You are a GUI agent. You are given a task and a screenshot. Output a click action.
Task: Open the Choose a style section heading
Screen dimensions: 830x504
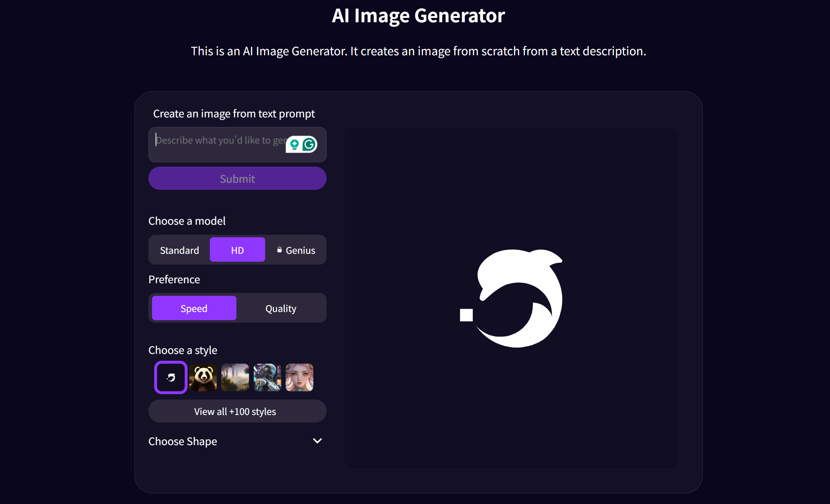[183, 350]
